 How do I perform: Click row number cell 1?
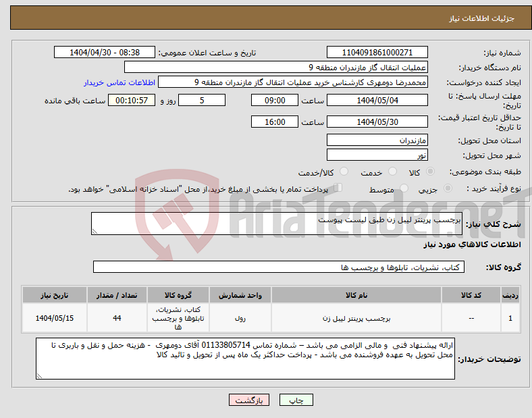pyautogui.click(x=510, y=318)
